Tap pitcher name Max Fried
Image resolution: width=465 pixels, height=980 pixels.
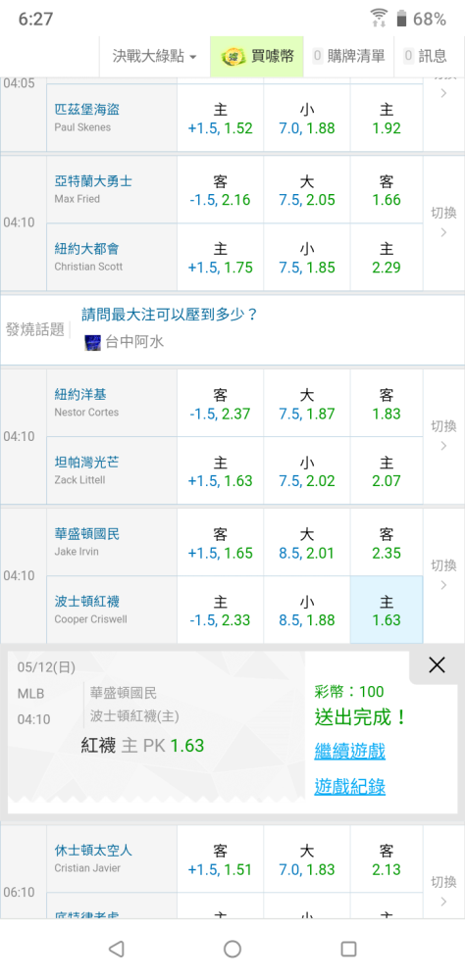coord(77,199)
